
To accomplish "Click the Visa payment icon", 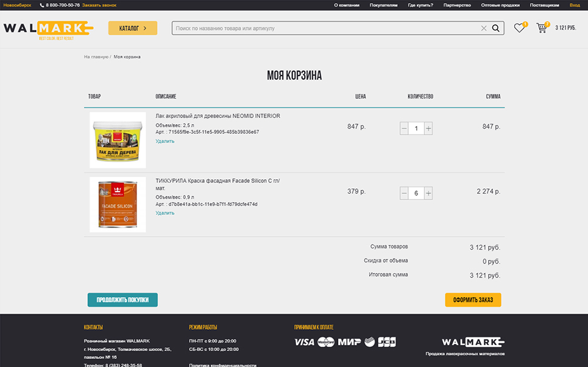I will click(304, 342).
